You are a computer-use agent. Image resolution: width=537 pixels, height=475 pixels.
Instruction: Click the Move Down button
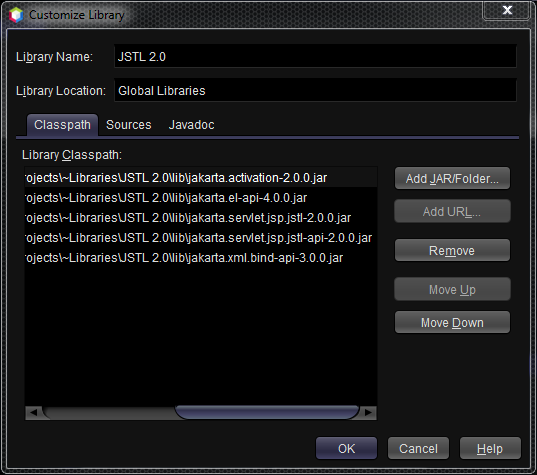452,322
